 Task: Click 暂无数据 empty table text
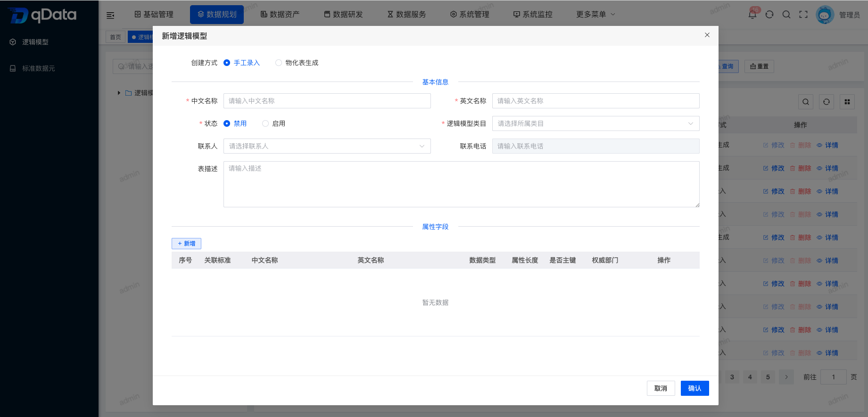(x=435, y=303)
